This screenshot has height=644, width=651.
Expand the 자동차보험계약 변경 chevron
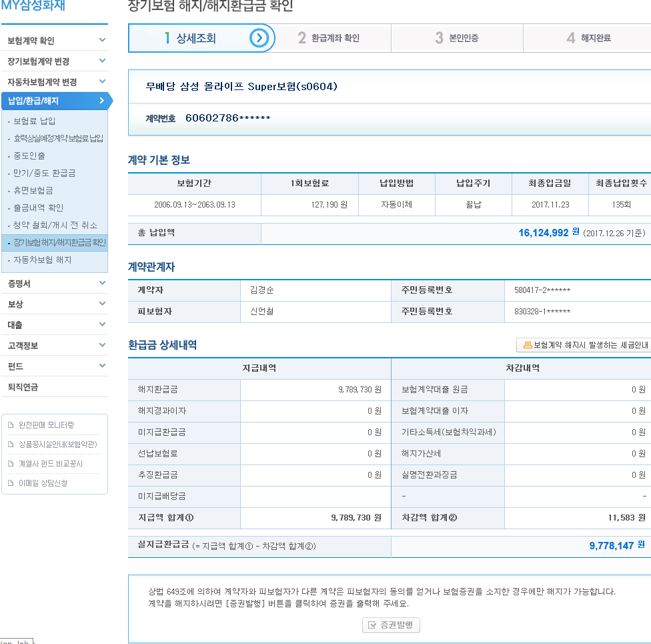(x=102, y=82)
